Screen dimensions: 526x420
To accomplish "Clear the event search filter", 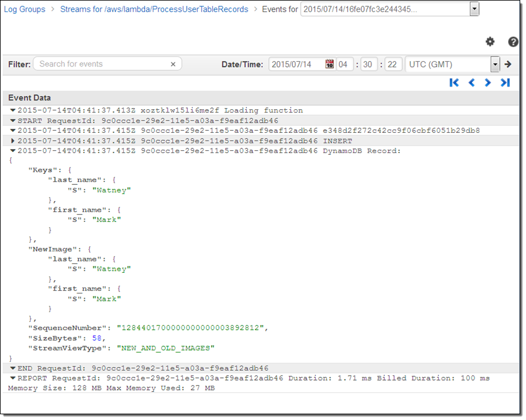I will coord(173,64).
